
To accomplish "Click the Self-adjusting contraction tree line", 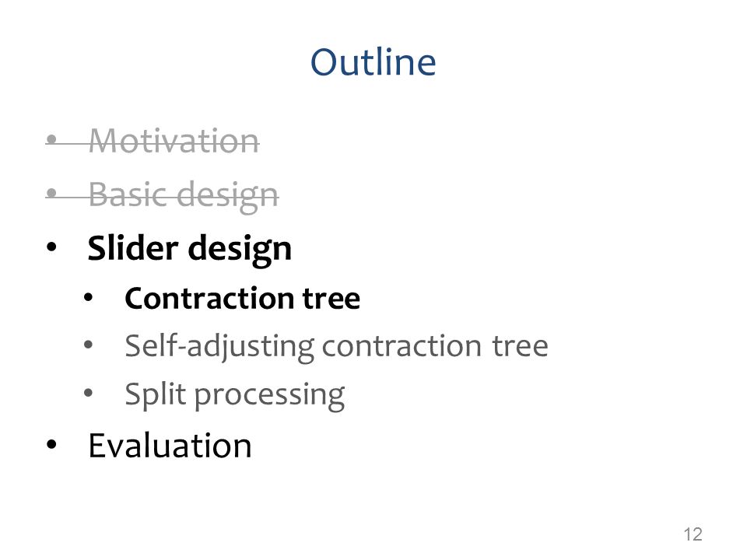I will click(336, 346).
